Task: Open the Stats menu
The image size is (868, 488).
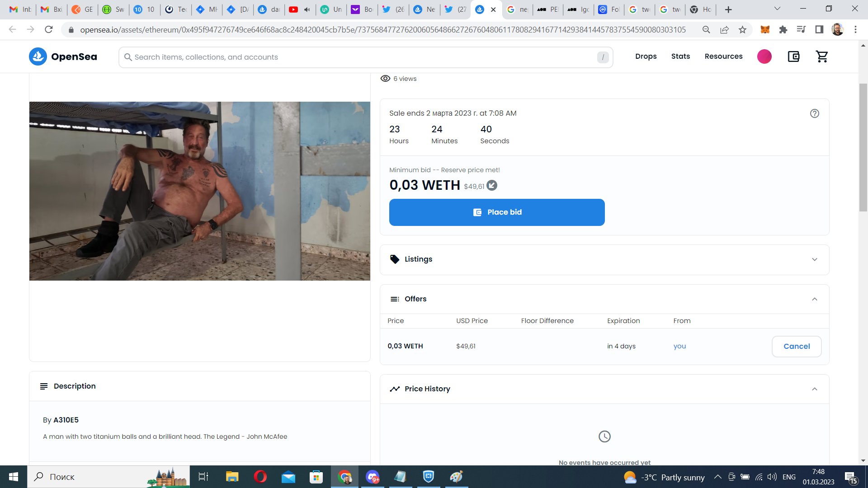Action: (680, 56)
